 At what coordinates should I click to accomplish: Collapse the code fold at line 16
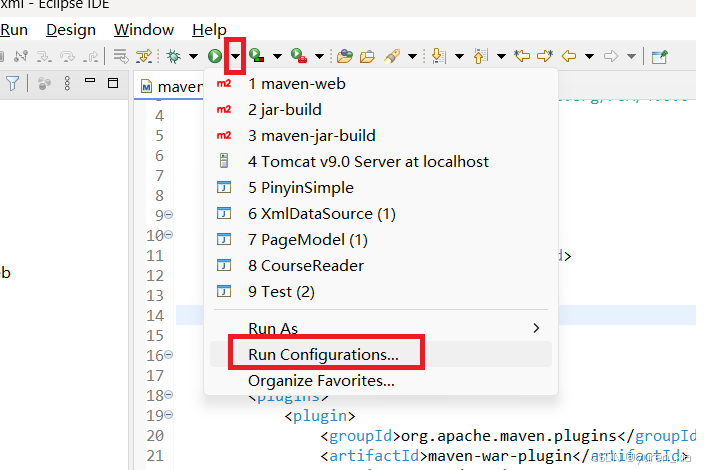[168, 355]
